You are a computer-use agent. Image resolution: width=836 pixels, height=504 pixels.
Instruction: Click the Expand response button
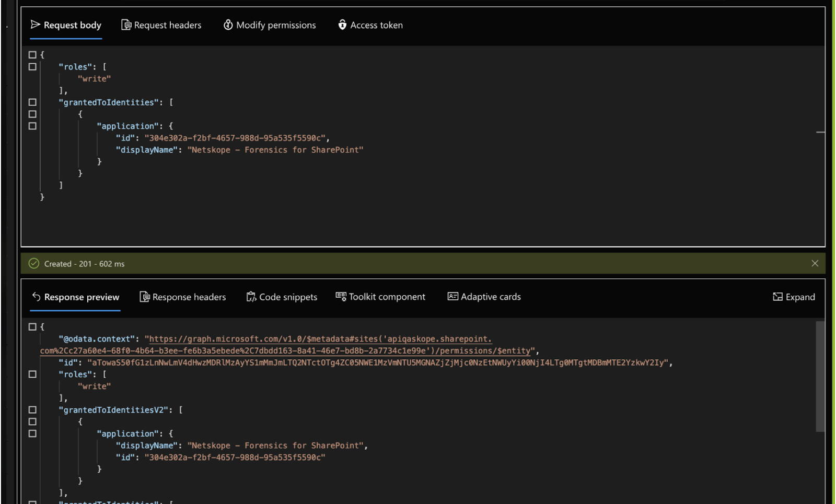[794, 297]
